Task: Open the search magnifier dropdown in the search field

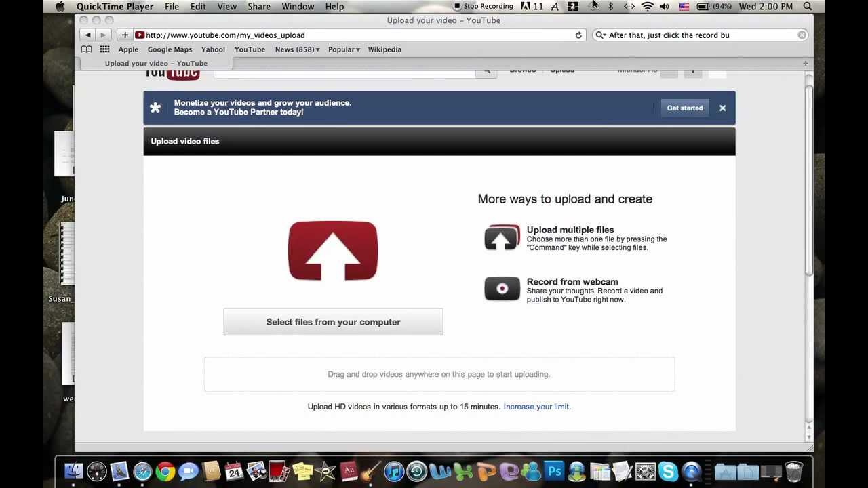Action: [600, 35]
